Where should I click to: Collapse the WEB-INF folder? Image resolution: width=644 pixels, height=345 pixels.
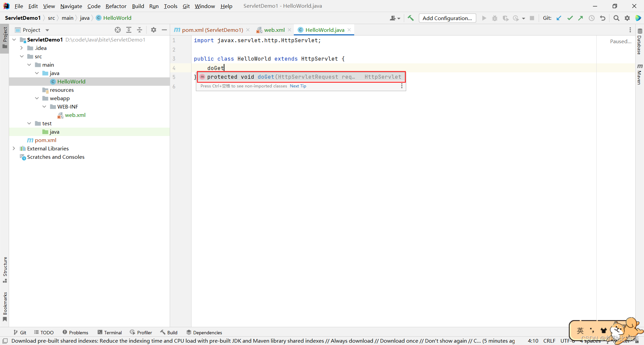(x=44, y=107)
